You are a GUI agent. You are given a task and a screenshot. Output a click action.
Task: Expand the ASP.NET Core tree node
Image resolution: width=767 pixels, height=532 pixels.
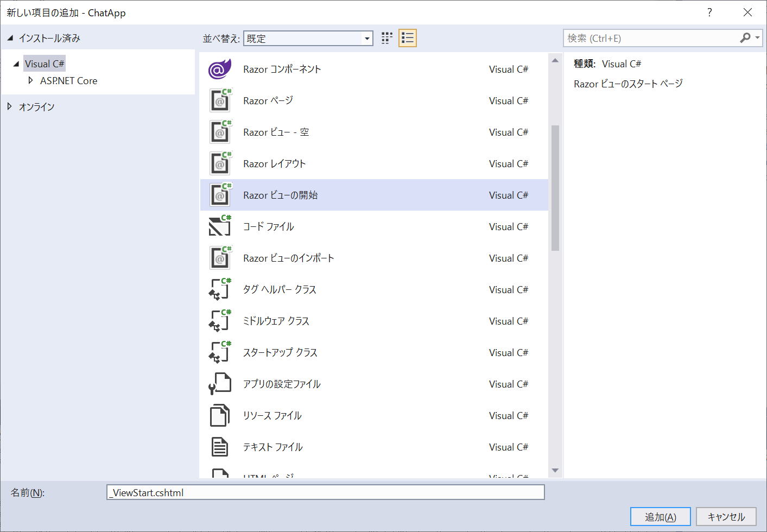[x=30, y=80]
